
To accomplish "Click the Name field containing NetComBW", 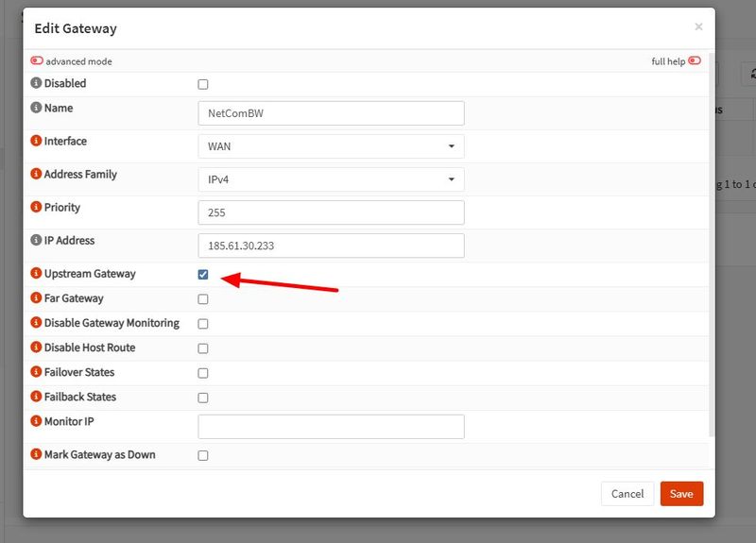I will point(332,113).
